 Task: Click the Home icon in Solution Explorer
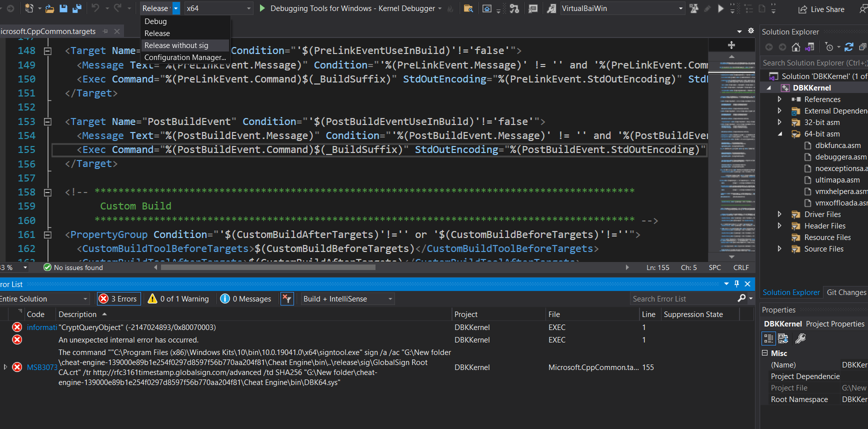796,47
